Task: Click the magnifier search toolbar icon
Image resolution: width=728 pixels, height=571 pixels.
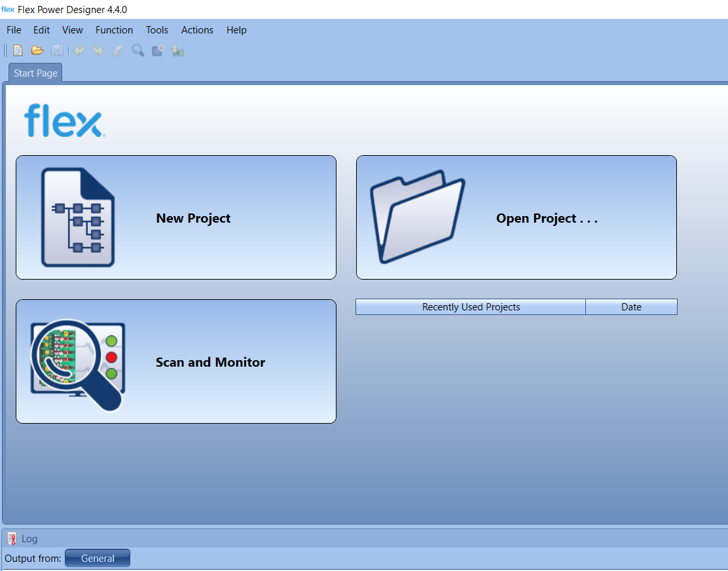Action: [138, 50]
